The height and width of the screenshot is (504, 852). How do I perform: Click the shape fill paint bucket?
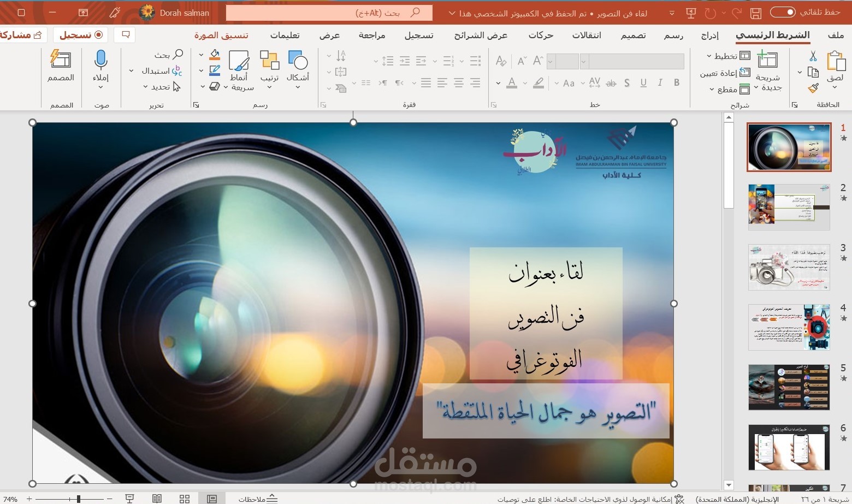pos(215,55)
